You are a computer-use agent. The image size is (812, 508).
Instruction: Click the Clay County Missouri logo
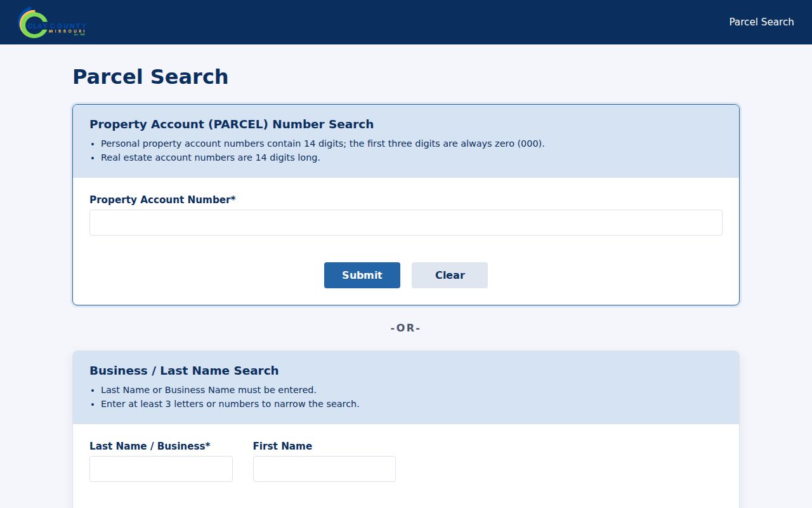52,22
